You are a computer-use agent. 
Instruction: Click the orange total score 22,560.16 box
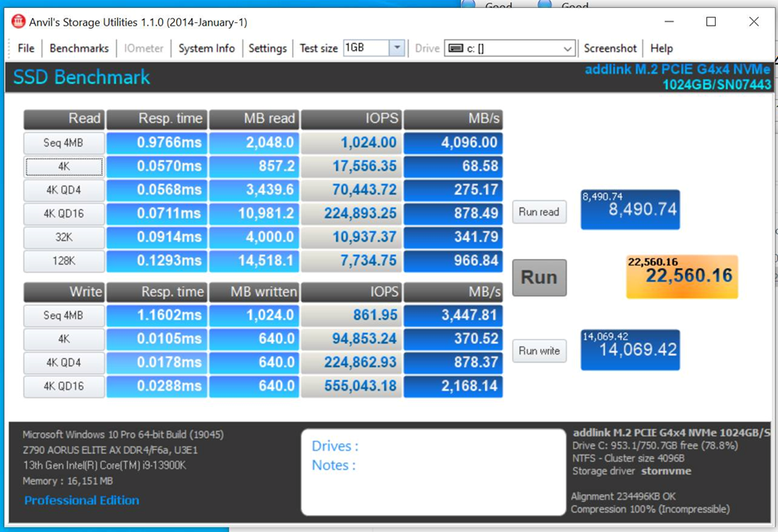pos(681,277)
